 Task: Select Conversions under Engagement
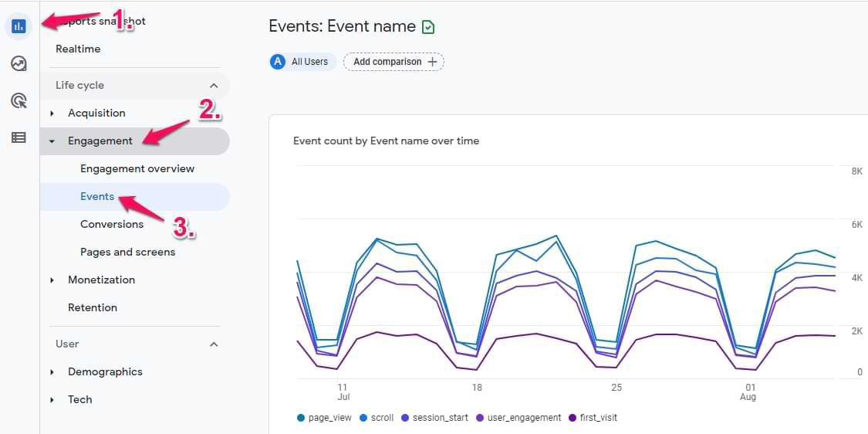(x=112, y=224)
